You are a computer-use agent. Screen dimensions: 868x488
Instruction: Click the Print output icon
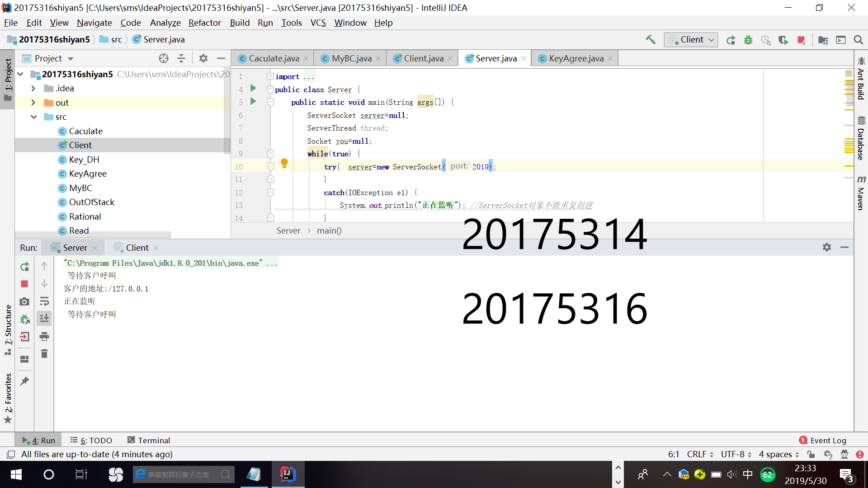[44, 336]
